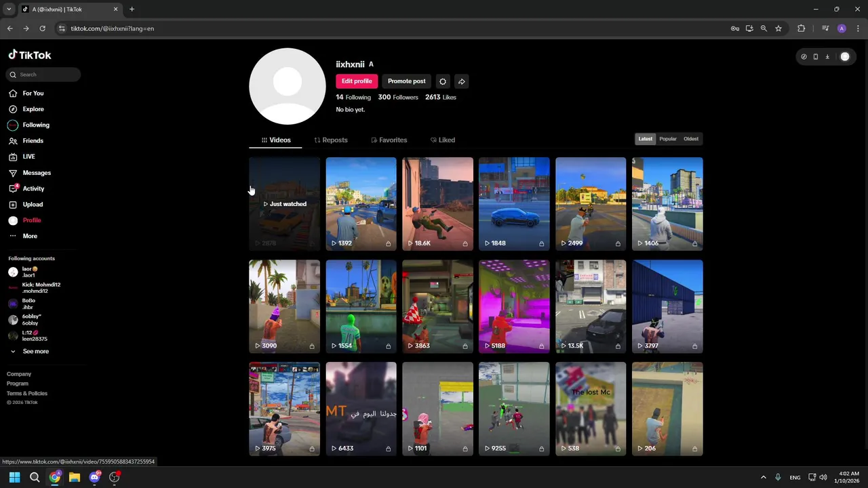The image size is (868, 488).
Task: Expand See more following accounts
Action: 29,352
